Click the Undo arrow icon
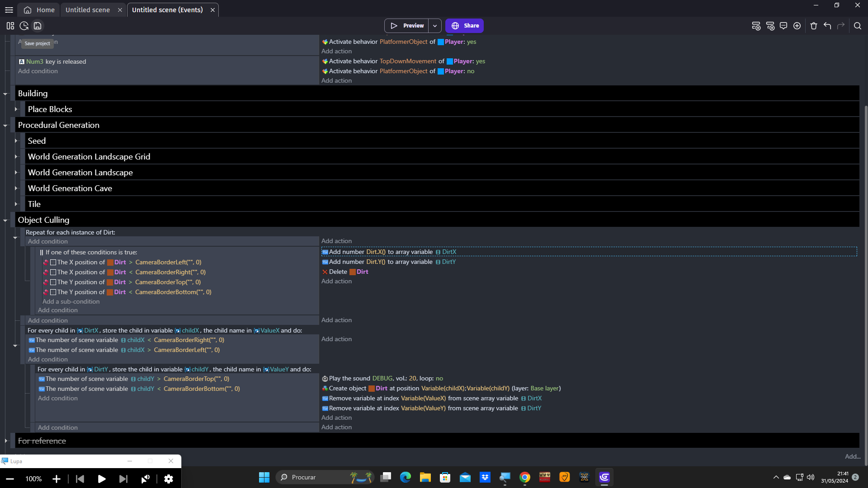 point(827,26)
